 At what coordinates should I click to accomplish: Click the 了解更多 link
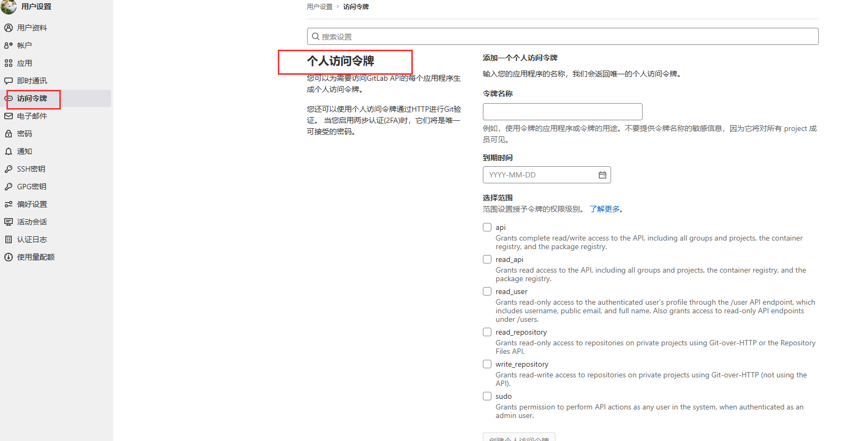pos(606,209)
